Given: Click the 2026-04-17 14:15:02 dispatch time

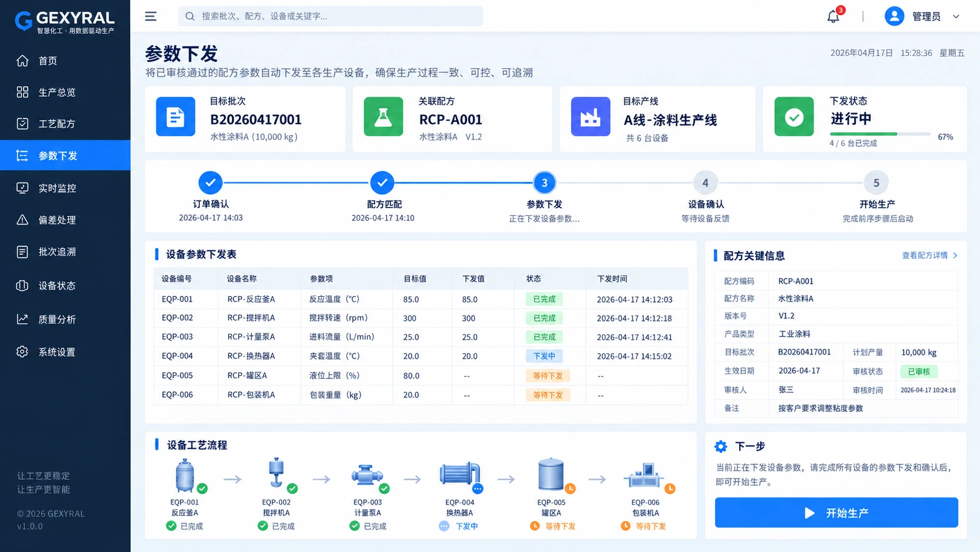Looking at the screenshot, I should [x=634, y=356].
